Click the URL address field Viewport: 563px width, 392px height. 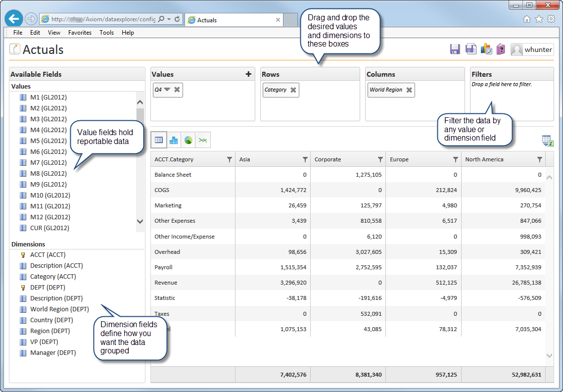pos(103,19)
